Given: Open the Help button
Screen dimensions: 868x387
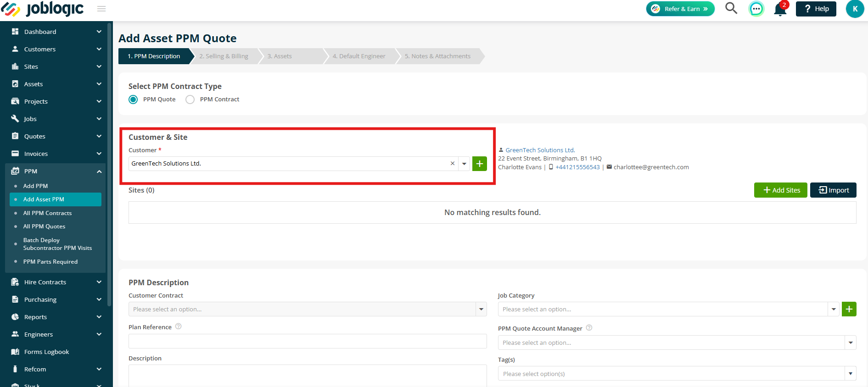Looking at the screenshot, I should pyautogui.click(x=816, y=9).
